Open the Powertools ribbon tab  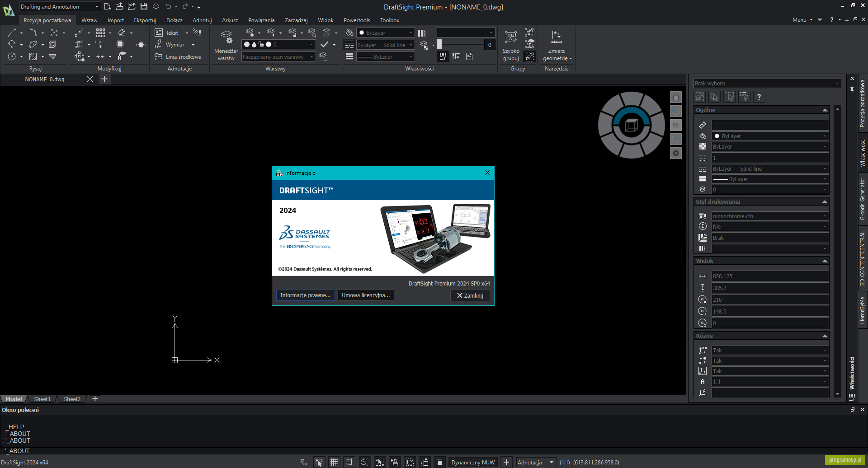357,20
